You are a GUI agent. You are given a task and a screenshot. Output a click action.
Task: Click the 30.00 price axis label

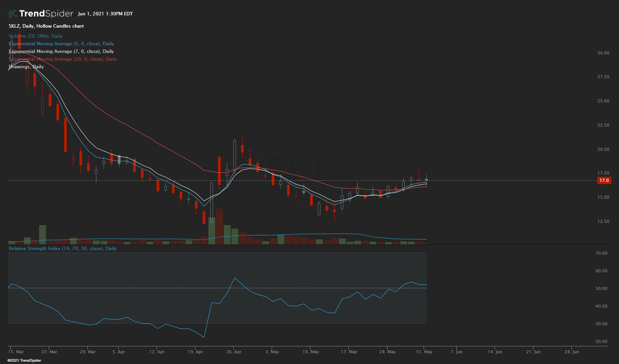tap(603, 53)
